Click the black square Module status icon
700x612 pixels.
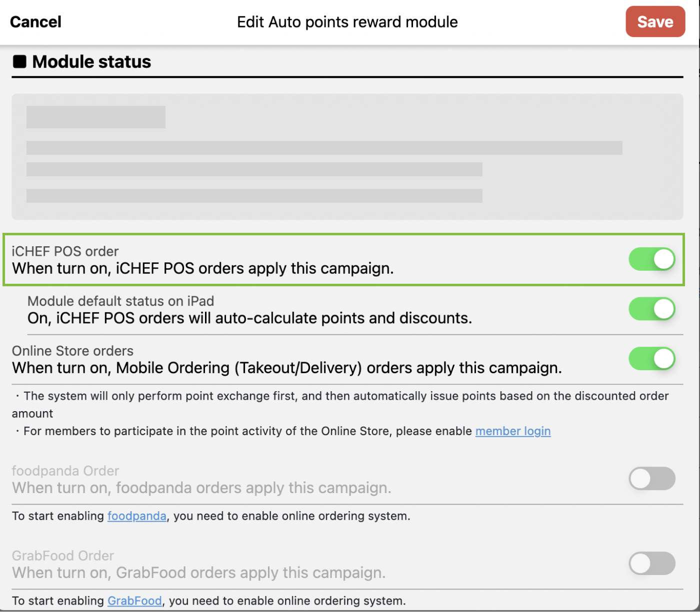coord(19,62)
